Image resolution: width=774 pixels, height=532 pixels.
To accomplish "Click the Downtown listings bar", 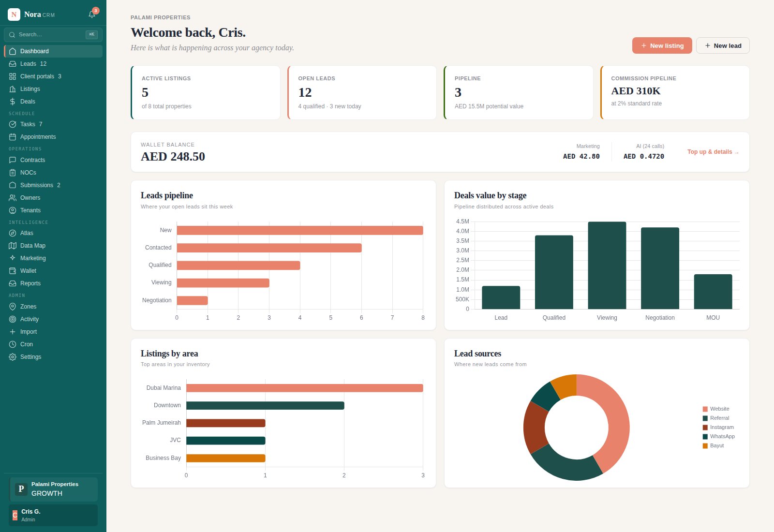I will click(265, 405).
